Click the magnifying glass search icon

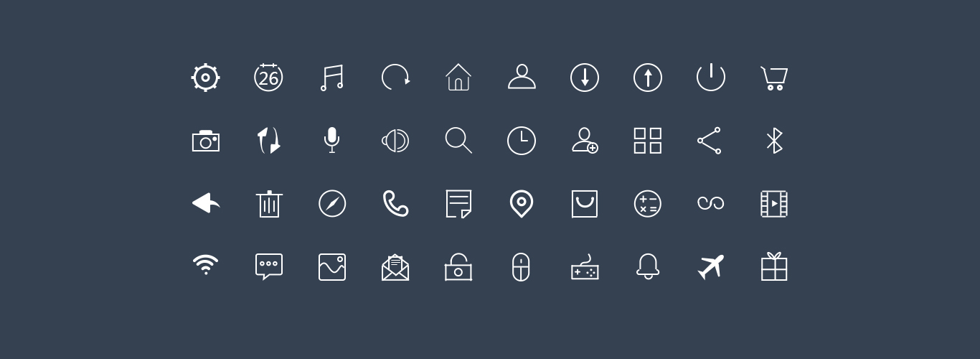point(458,140)
